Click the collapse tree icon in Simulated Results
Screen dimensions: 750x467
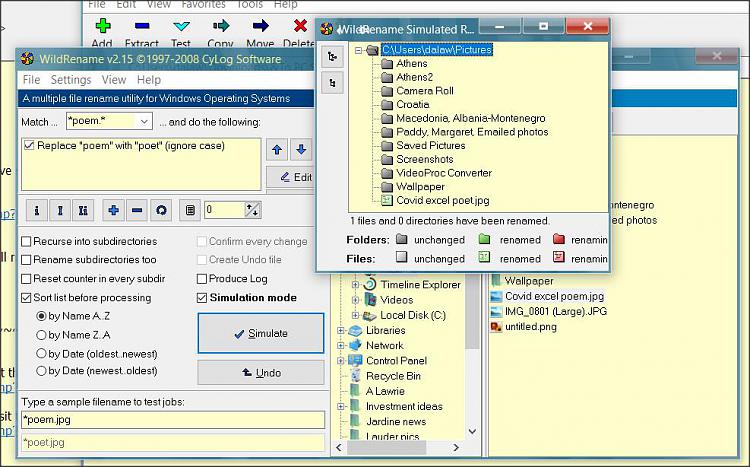[x=332, y=83]
